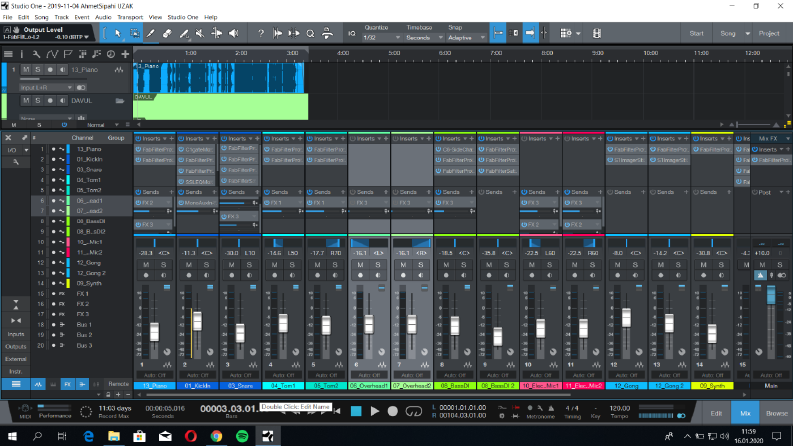Open the tempo track clock icon
793x446 pixels.
(111, 54)
